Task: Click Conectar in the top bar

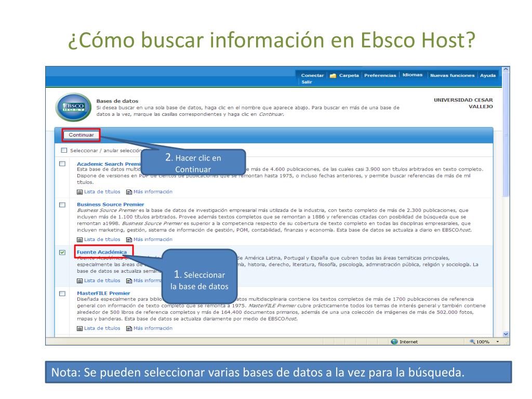Action: (312, 75)
